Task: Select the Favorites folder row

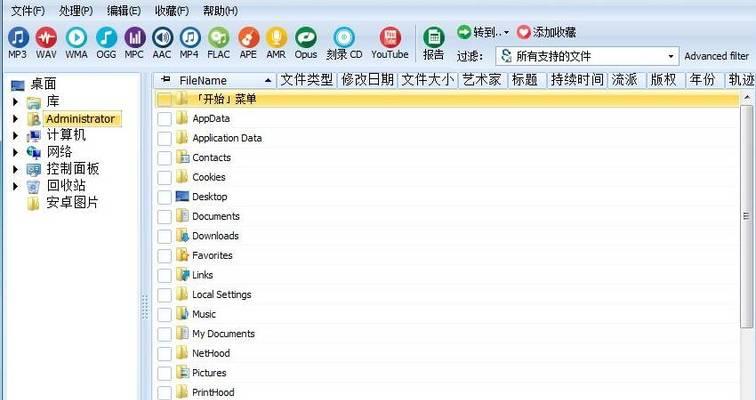Action: (447, 255)
